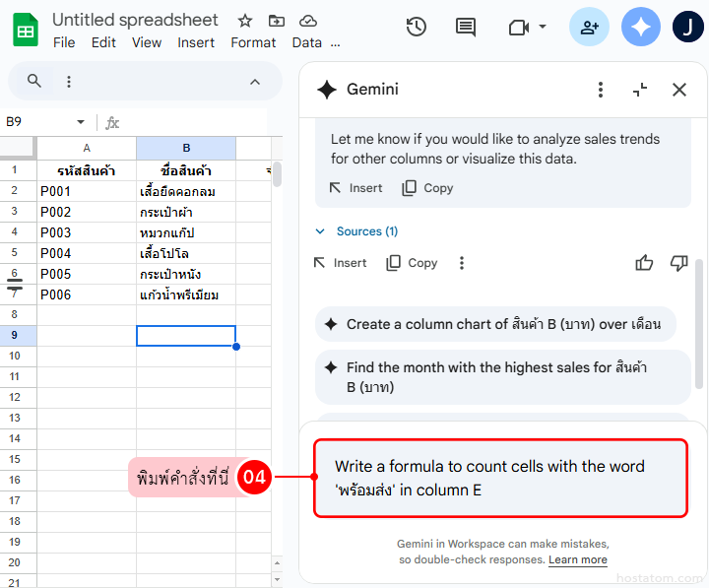The width and height of the screenshot is (709, 588).
Task: Open version history clock icon
Action: pos(417,27)
